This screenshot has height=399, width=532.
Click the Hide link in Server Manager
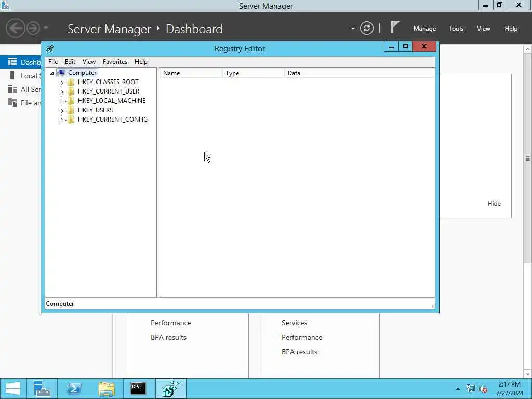pos(494,204)
